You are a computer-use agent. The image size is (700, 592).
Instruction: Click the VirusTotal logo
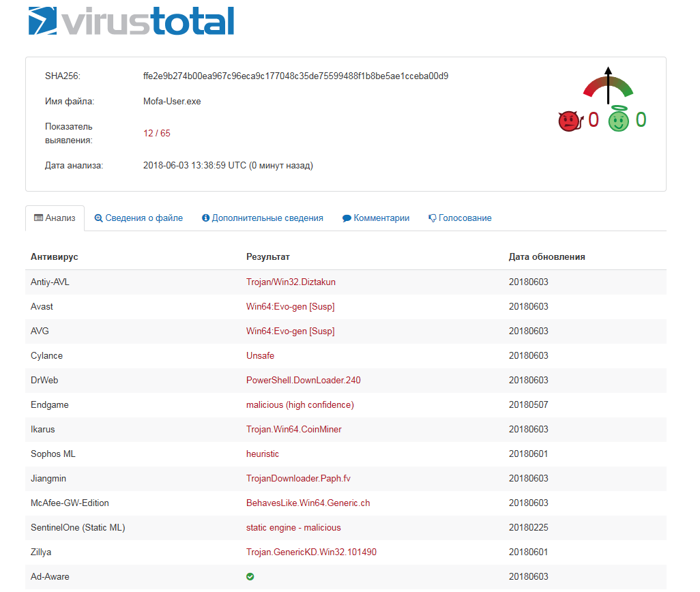point(131,21)
